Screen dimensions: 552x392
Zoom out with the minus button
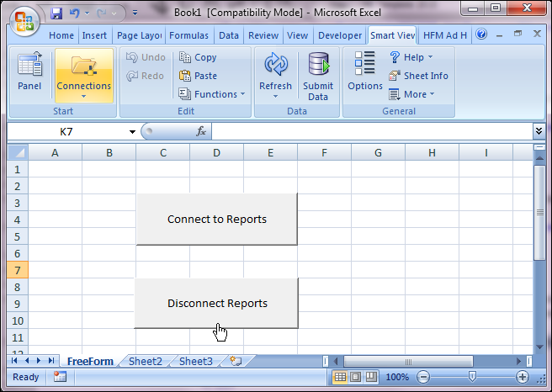(x=423, y=377)
